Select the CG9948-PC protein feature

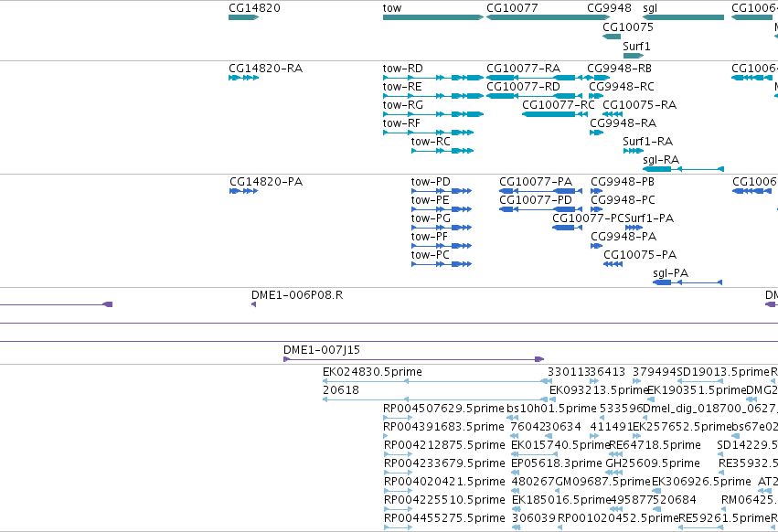click(596, 209)
